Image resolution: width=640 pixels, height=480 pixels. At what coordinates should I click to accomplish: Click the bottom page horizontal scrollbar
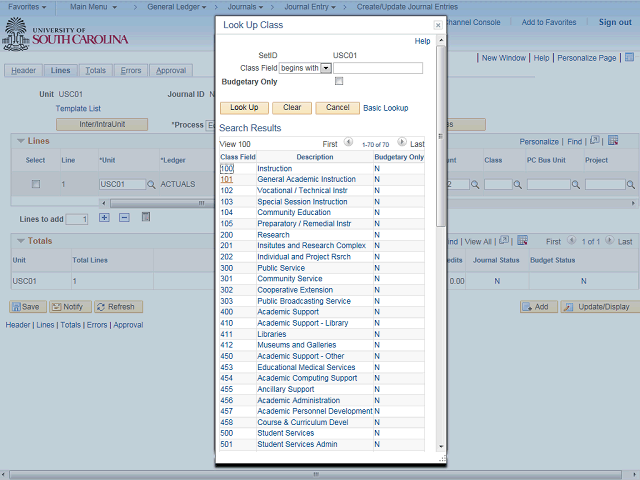pos(316,475)
